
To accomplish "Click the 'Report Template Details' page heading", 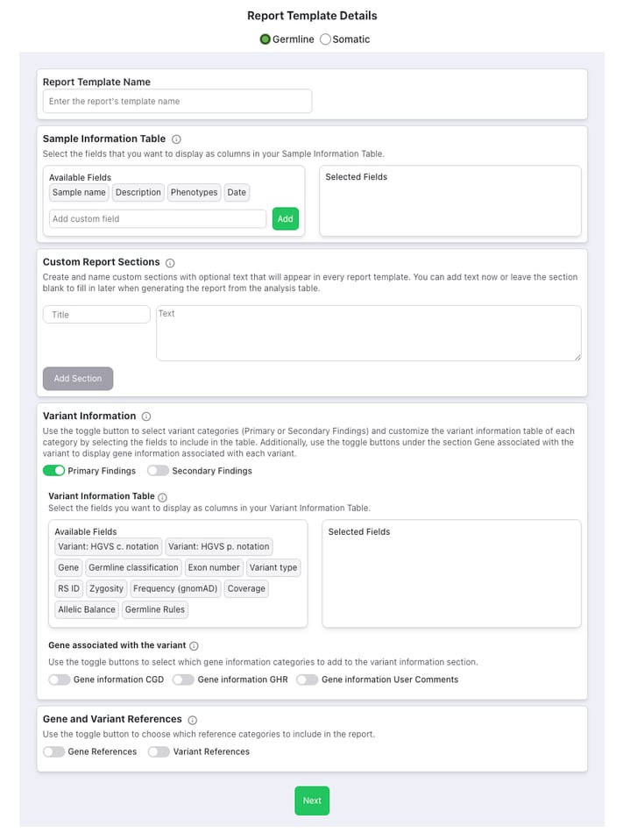I will [312, 16].
